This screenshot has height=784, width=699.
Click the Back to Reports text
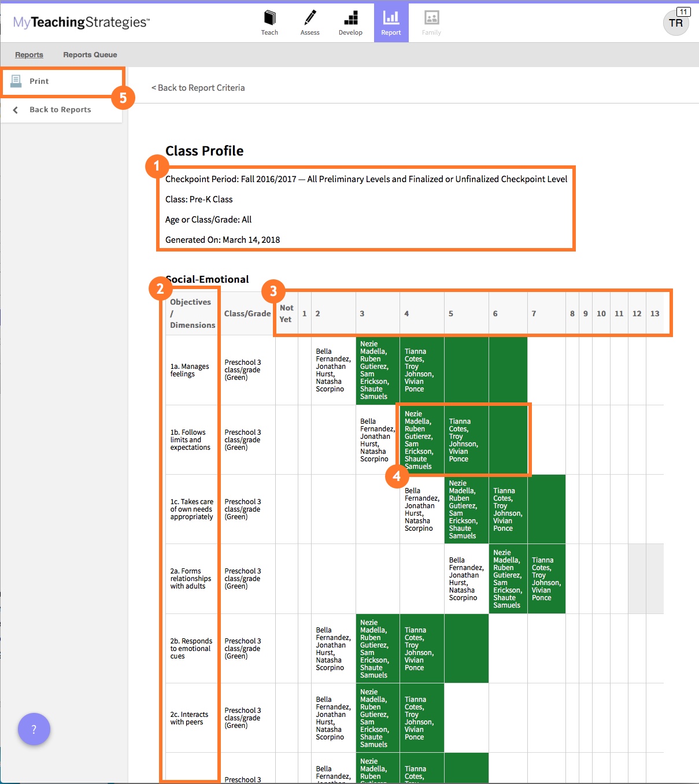click(60, 110)
